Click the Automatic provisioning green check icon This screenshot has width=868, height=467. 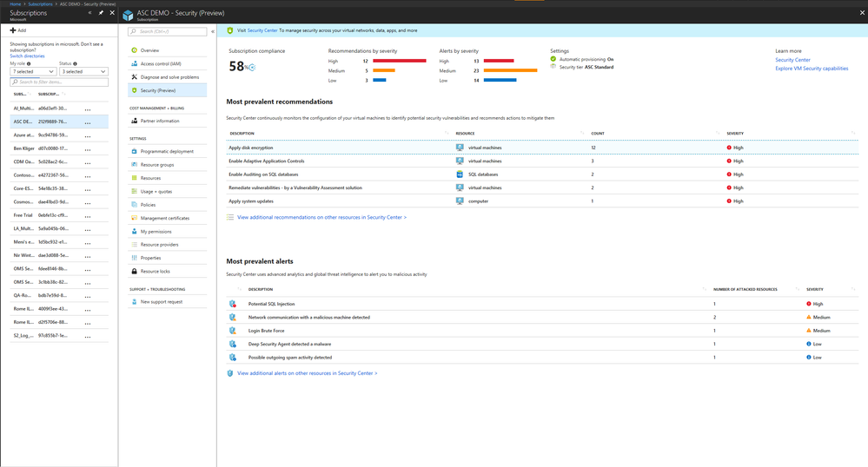(553, 59)
